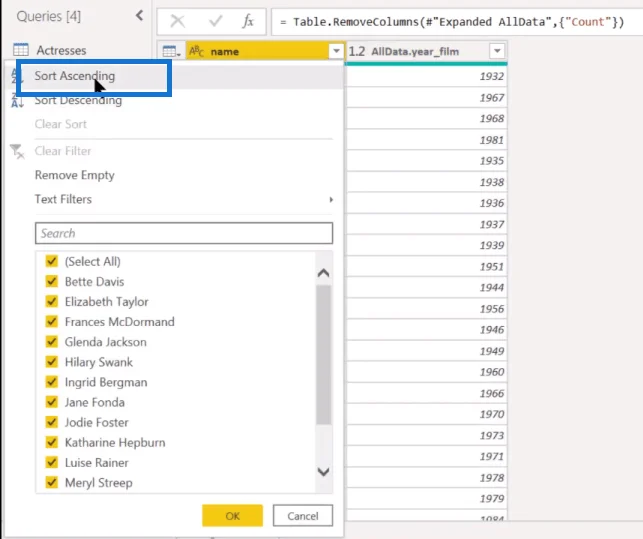Select the year cell 1936

pyautogui.click(x=426, y=203)
